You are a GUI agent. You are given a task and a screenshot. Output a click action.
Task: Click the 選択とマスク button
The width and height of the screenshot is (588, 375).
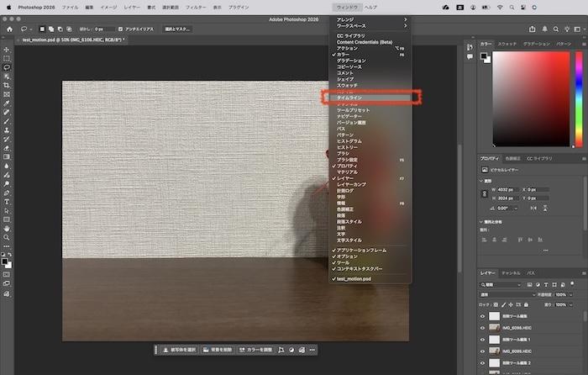click(x=176, y=29)
